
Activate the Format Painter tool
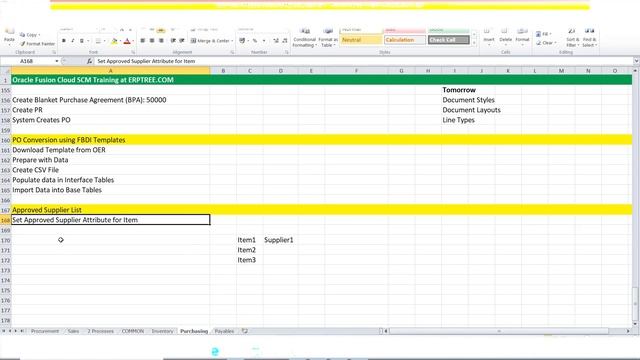37,43
